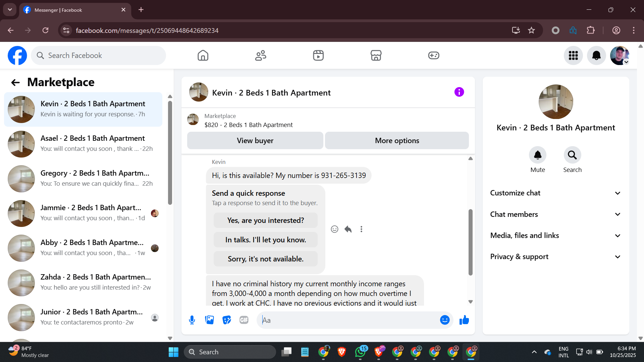Viewport: 644px width, 362px height.
Task: Send quick reply "Yes, are you interested?"
Action: (x=265, y=220)
